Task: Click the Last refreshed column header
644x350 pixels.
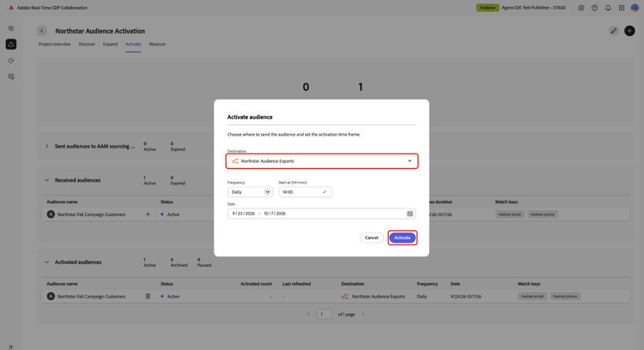Action: (296, 284)
